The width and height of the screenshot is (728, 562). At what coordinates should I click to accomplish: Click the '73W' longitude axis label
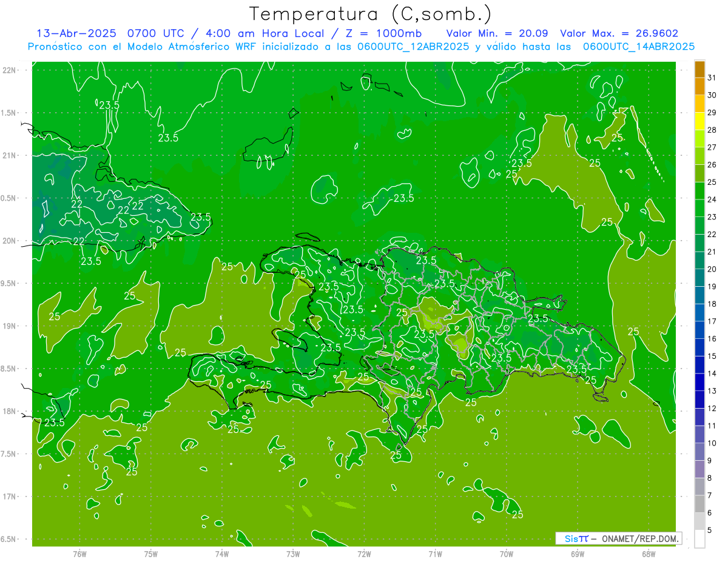[293, 554]
